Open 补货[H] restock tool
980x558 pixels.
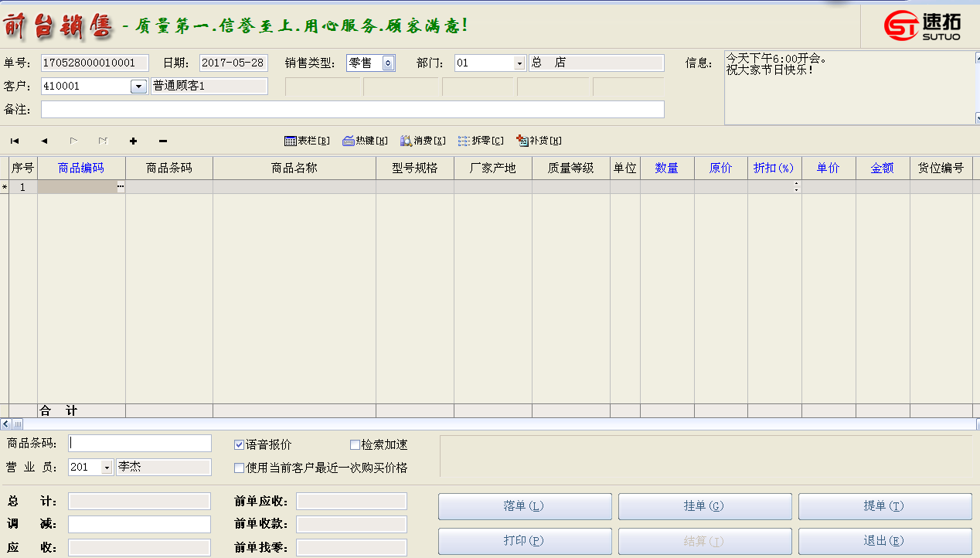point(539,141)
